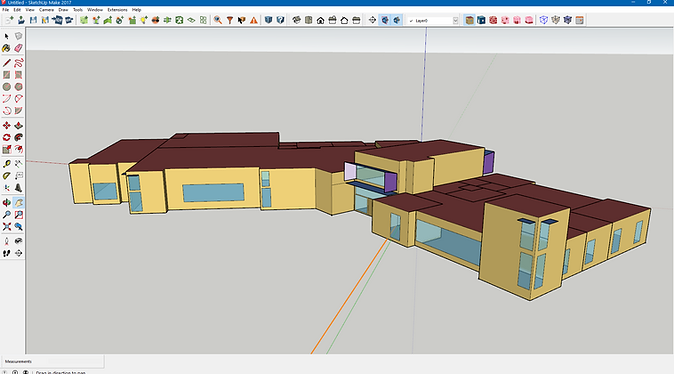The image size is (674, 374).
Task: Choose the Scale tool
Action: pos(6,149)
